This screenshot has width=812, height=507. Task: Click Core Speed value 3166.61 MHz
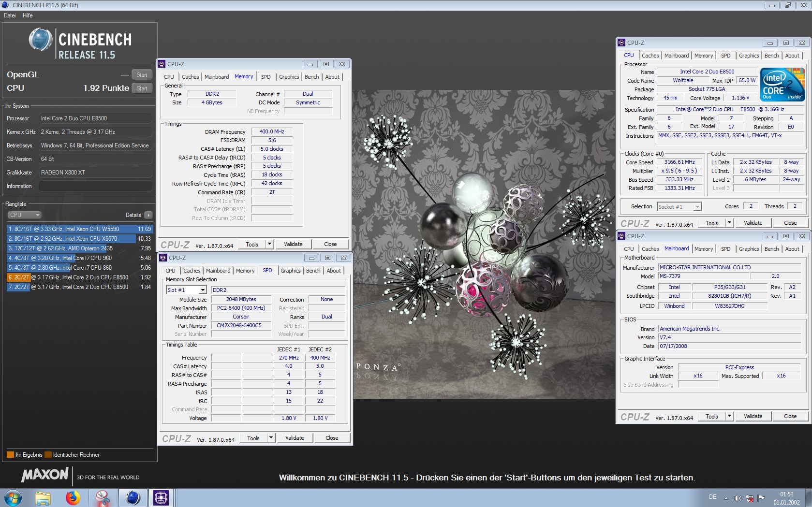point(679,162)
